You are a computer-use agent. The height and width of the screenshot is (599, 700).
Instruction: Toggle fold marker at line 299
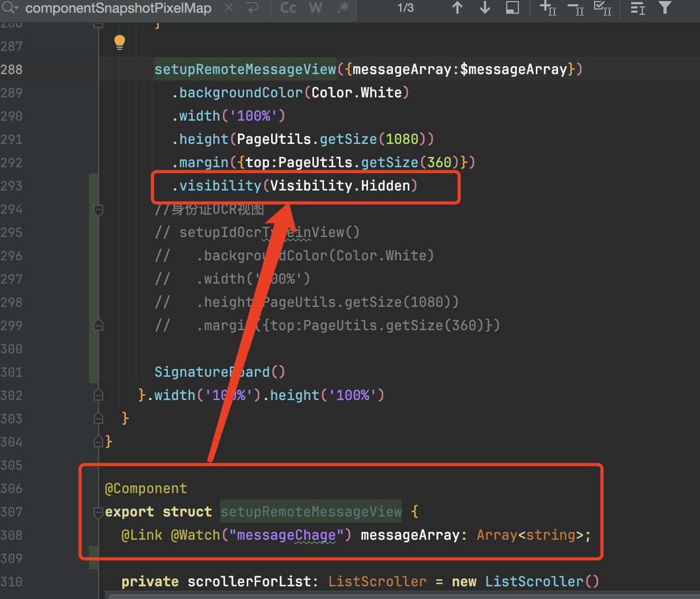(98, 325)
